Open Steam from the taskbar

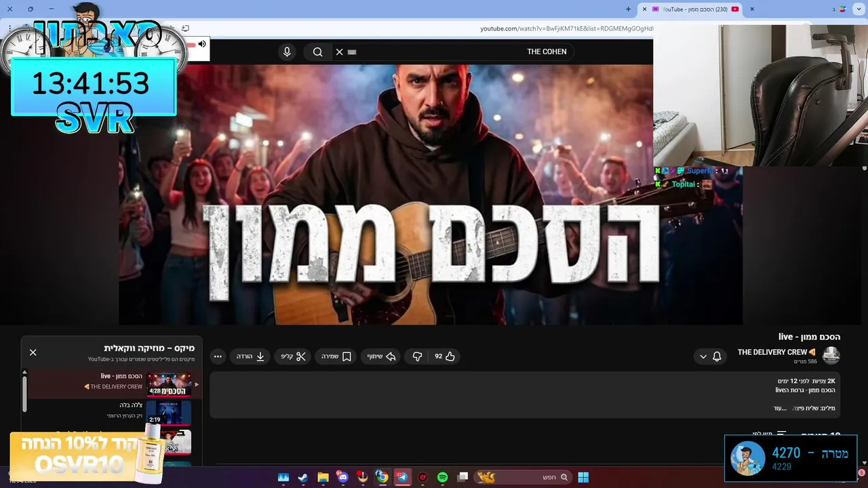(x=303, y=477)
